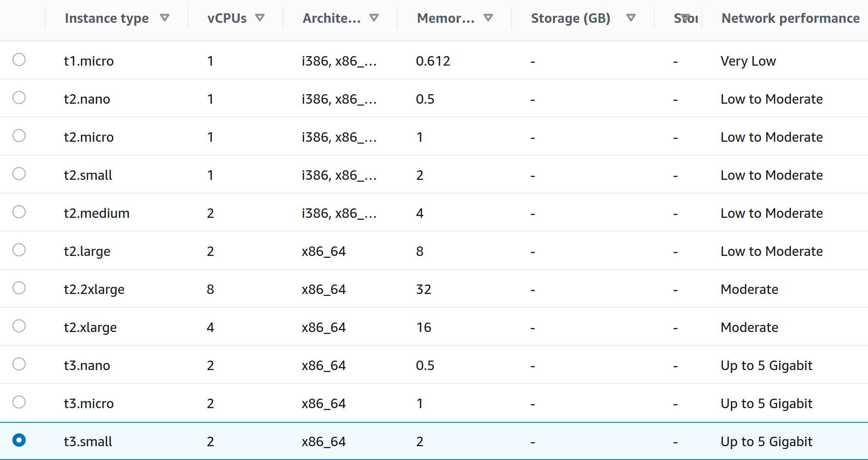Image resolution: width=868 pixels, height=460 pixels.
Task: Click the Instance type header label
Action: 107,18
